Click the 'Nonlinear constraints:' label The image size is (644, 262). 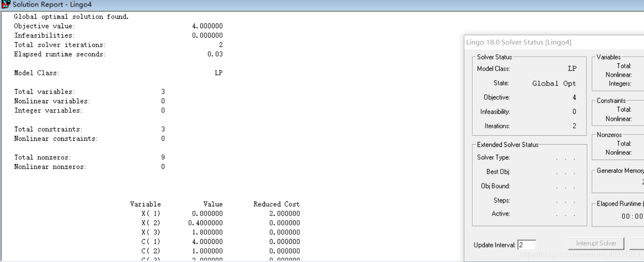click(56, 138)
